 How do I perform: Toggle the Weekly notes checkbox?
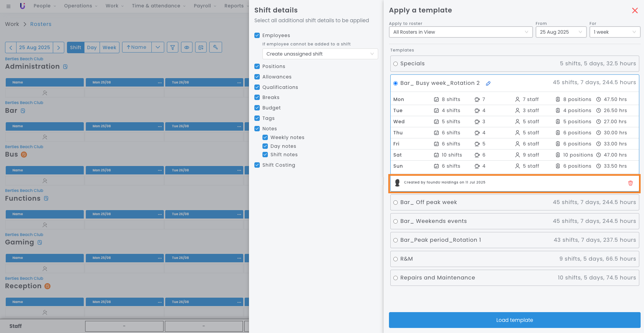tap(265, 137)
